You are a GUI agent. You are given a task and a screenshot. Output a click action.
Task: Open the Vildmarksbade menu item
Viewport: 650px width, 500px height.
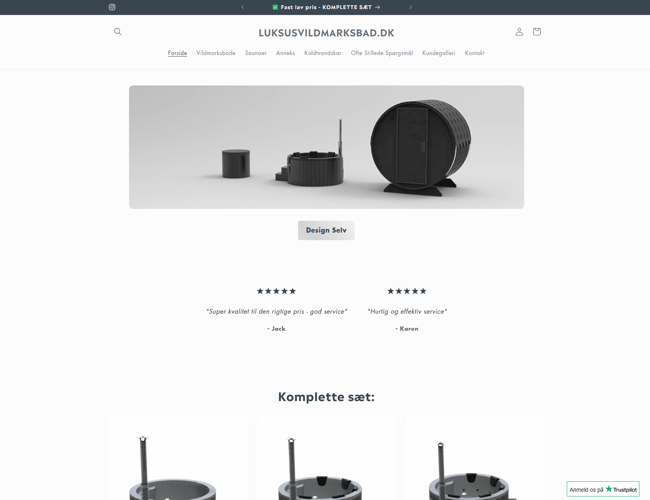(216, 53)
